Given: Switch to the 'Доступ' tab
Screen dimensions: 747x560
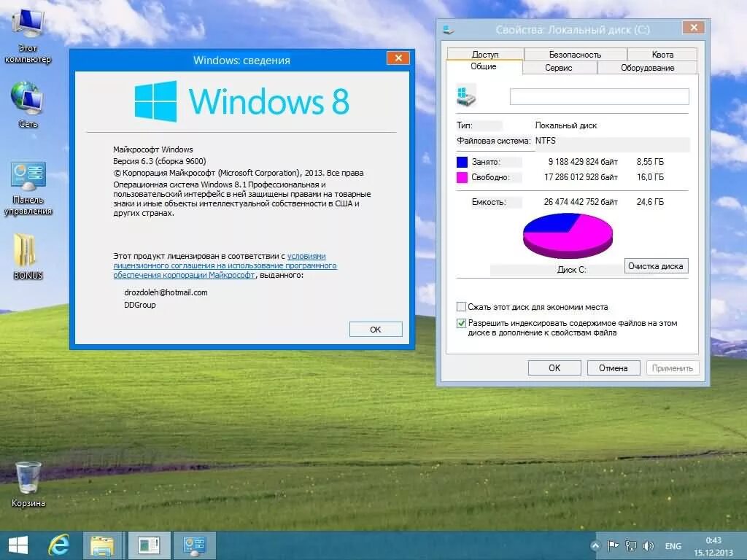Looking at the screenshot, I should tap(485, 54).
